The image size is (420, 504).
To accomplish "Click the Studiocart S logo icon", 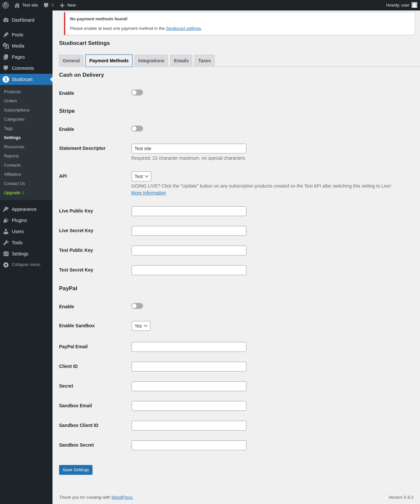I will [6, 79].
